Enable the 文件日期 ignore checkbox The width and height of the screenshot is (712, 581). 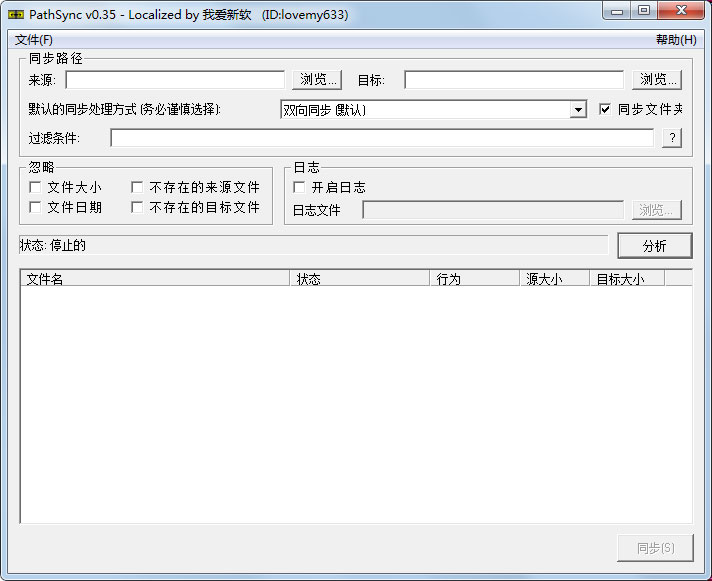pos(36,207)
